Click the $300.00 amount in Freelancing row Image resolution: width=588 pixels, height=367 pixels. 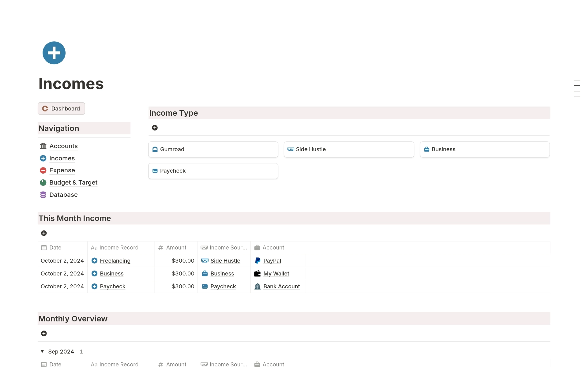[x=183, y=261]
